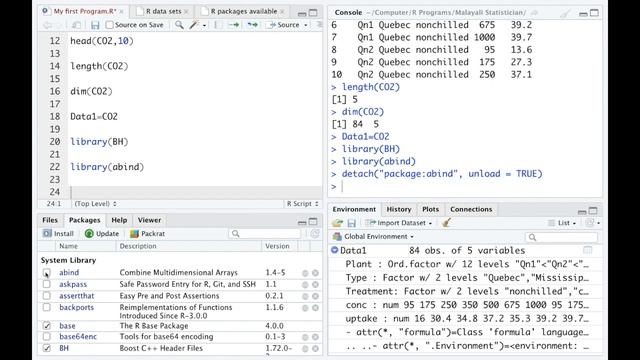Open the Global Environment selector
This screenshot has height=360, width=640.
373,236
